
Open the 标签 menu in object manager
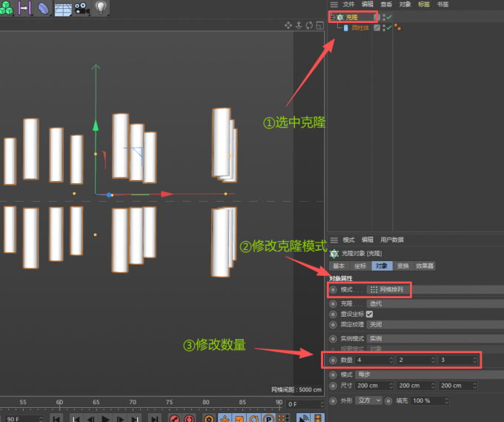tap(424, 4)
